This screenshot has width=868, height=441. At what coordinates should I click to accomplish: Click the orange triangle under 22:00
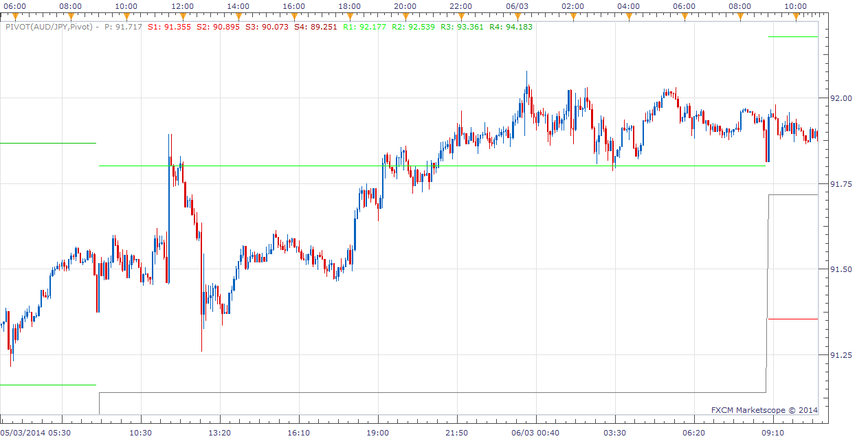[x=461, y=16]
